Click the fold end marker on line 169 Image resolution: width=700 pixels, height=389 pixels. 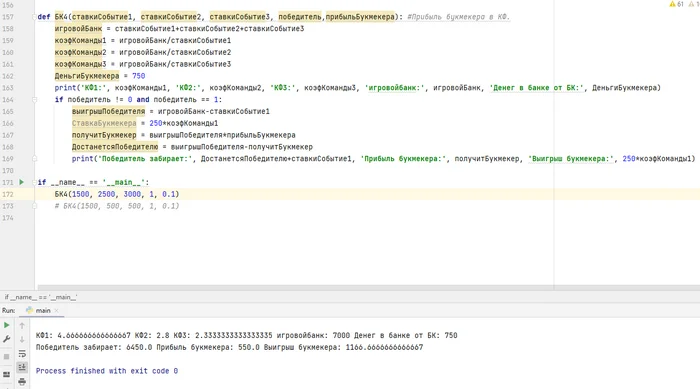coord(34,159)
